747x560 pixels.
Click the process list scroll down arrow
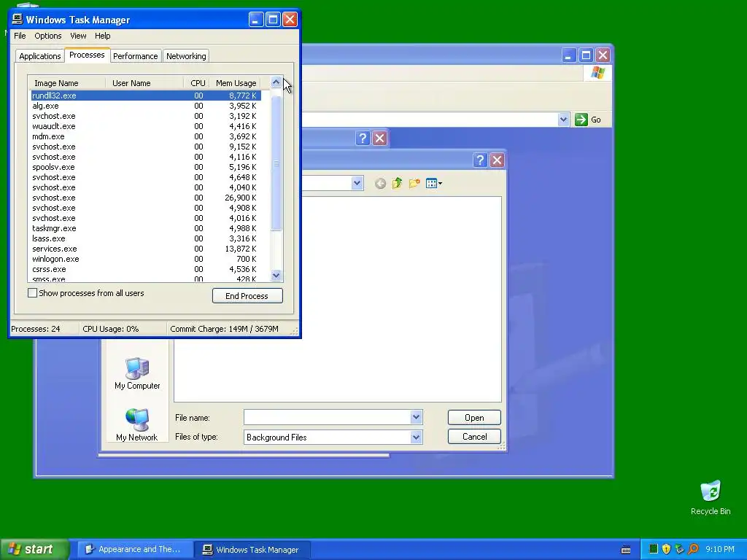pyautogui.click(x=276, y=275)
